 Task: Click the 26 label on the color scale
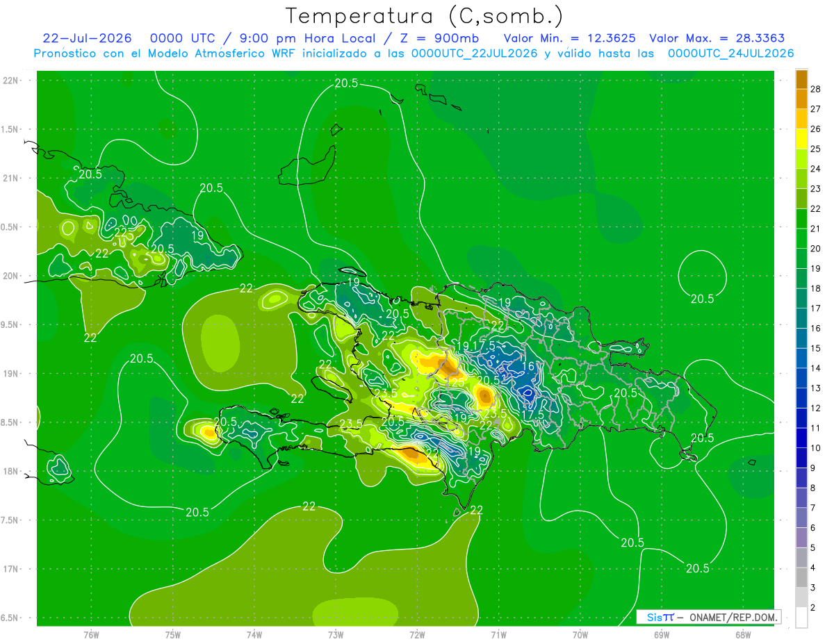point(816,129)
